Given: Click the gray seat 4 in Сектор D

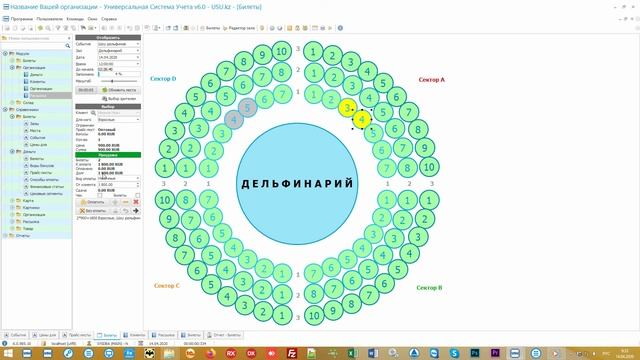Looking at the screenshot, I should tap(234, 120).
